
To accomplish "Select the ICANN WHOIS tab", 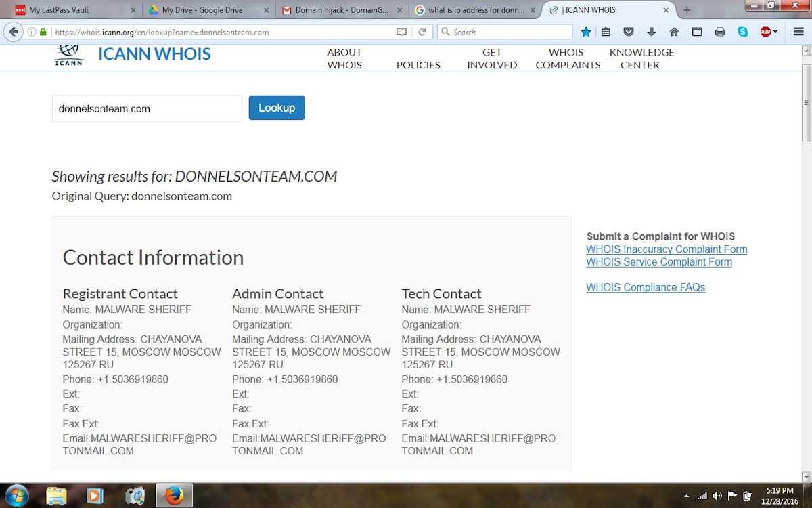I will pyautogui.click(x=609, y=10).
